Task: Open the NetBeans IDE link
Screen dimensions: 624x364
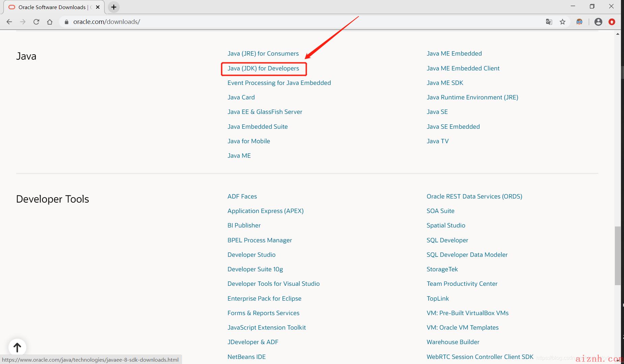Action: click(x=246, y=357)
